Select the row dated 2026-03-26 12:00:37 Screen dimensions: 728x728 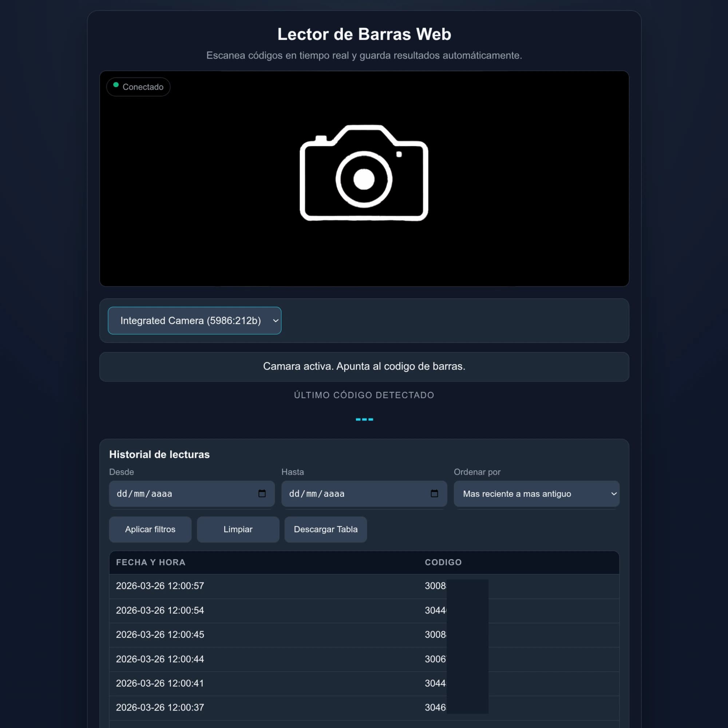[364, 708]
